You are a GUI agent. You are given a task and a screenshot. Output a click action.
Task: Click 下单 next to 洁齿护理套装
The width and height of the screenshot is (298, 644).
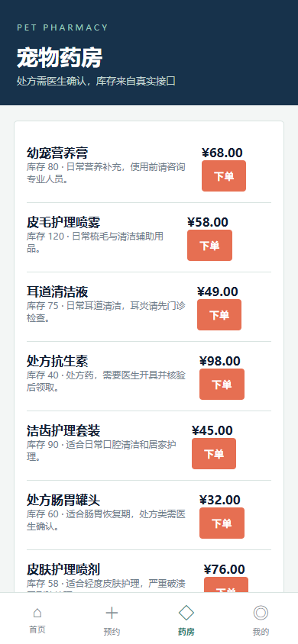[x=214, y=453]
